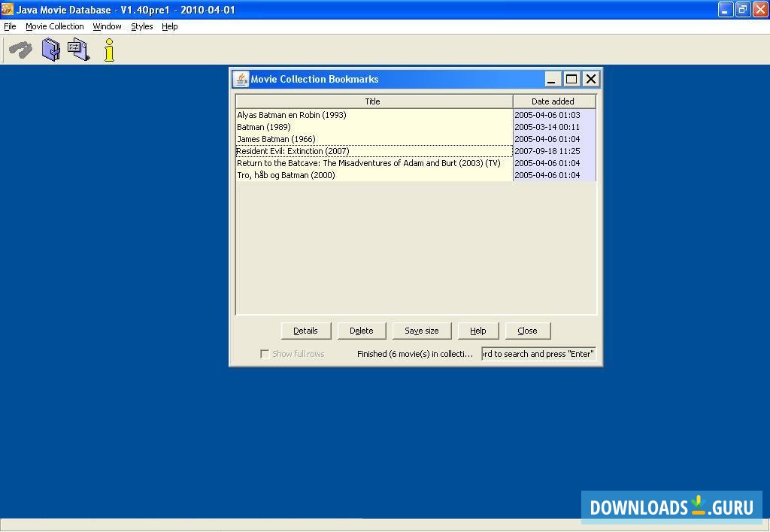Click the JMDB icon in the main titlebar
Viewport: 770px width, 532px height.
coord(8,10)
